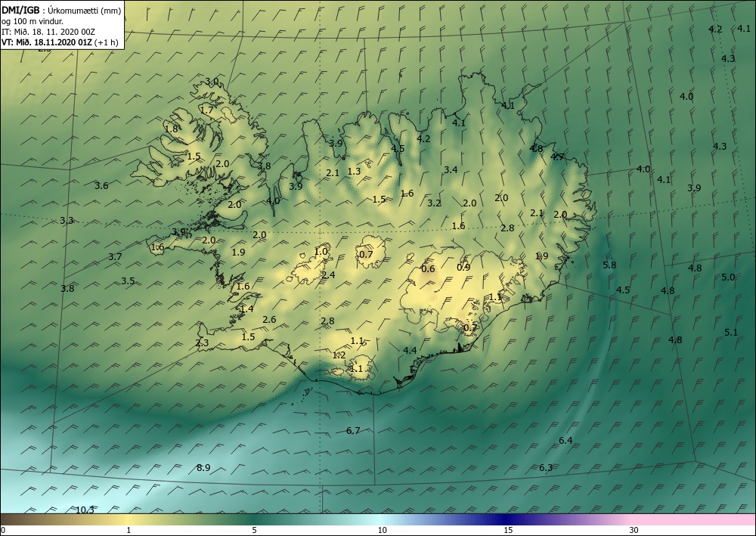The image size is (756, 536).
Task: Select the 6.4 map value
Action: 565,441
